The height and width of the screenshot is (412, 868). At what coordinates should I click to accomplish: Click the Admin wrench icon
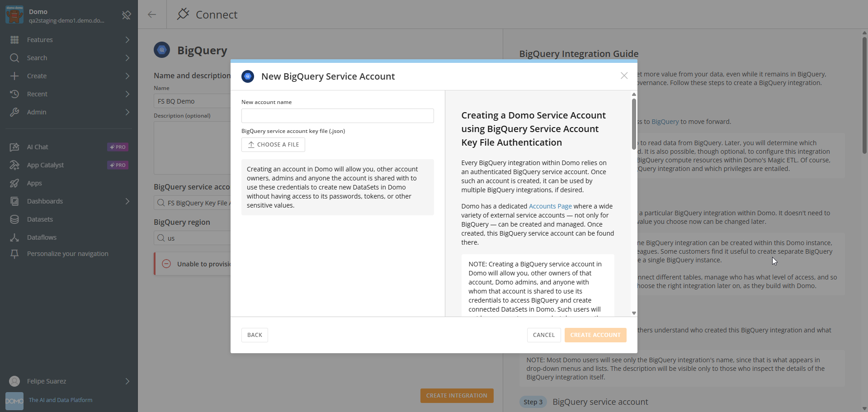[x=14, y=112]
